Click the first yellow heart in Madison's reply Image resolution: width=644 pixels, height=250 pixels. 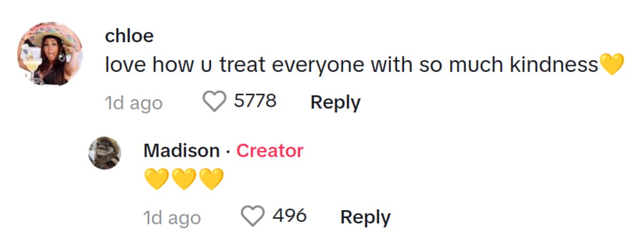pyautogui.click(x=156, y=179)
